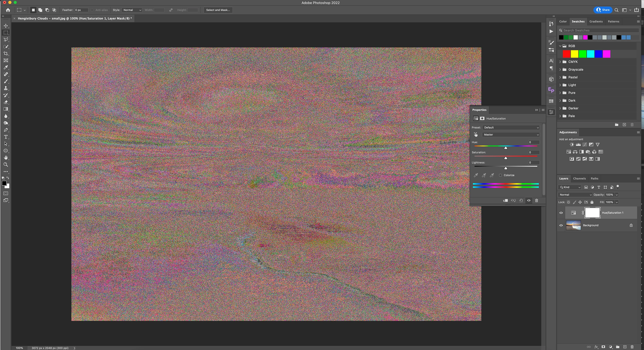This screenshot has width=644, height=350.
Task: Hide the Hue/Saturation 1 layer
Action: (x=561, y=213)
